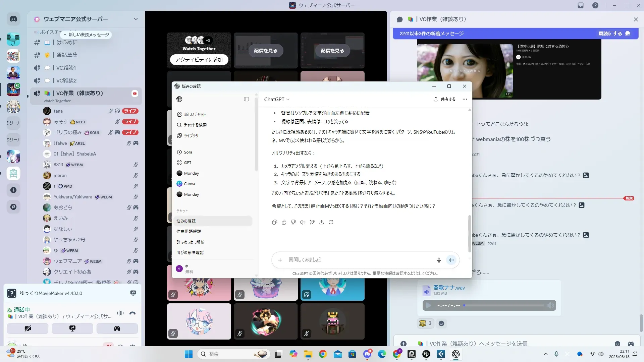The width and height of the screenshot is (644, 362).
Task: Expand the ウェブマニア公式サーバー server menu
Action: point(136,19)
